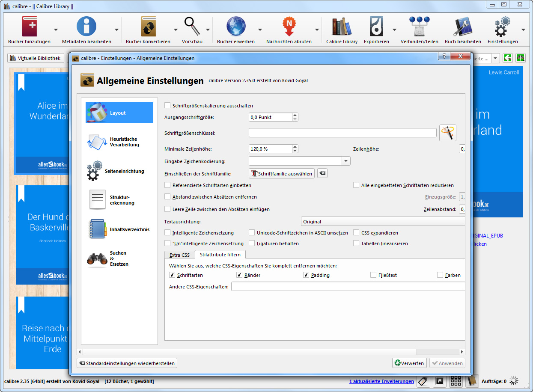Select the Layout settings category
The height and width of the screenshot is (392, 533).
(119, 113)
